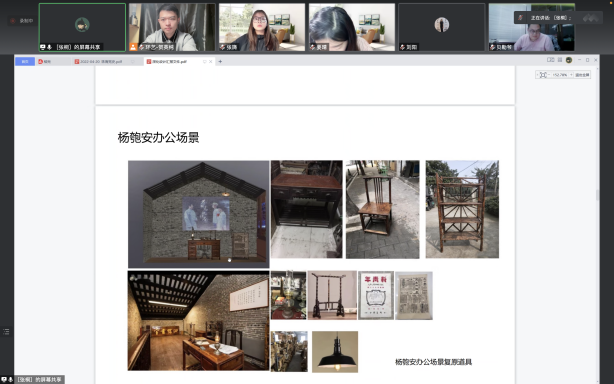Expand the zoom toolbar handle
614x384 pixels.
[x=537, y=75]
